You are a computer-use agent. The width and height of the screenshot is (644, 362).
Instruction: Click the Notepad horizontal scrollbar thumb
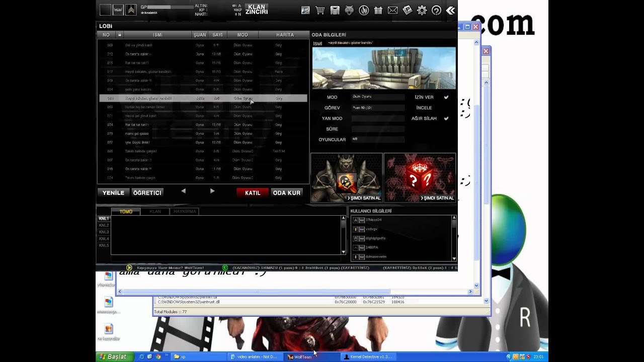(257, 292)
